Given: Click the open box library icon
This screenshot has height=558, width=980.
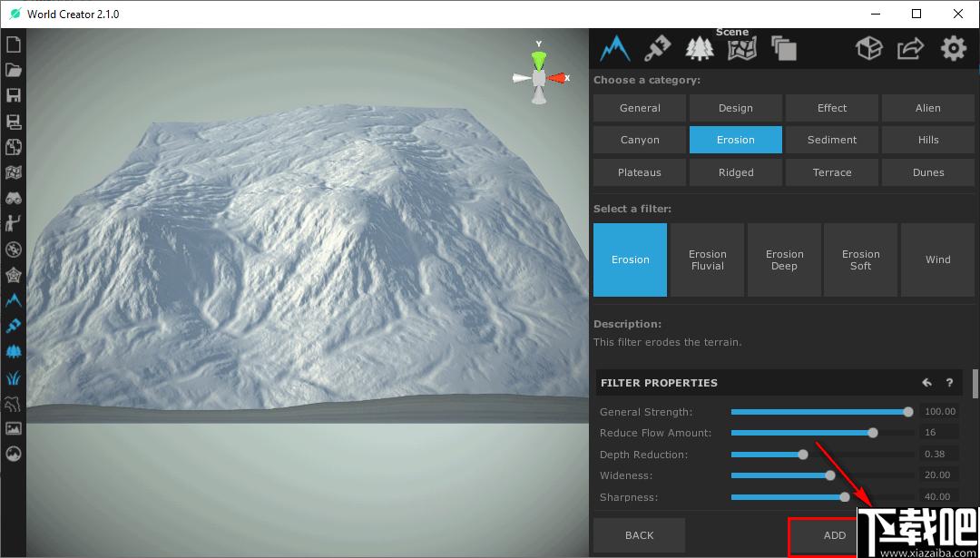Looking at the screenshot, I should [x=868, y=49].
